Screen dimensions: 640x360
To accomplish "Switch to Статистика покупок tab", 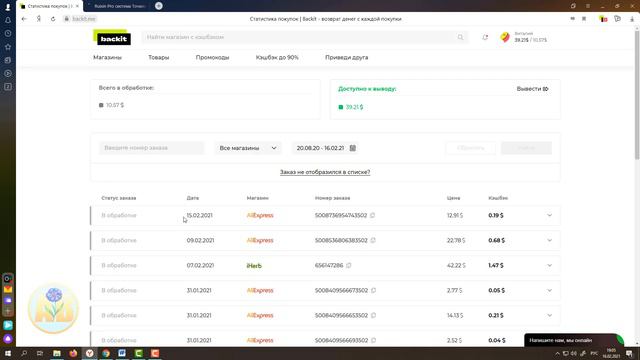I will 49,6.
